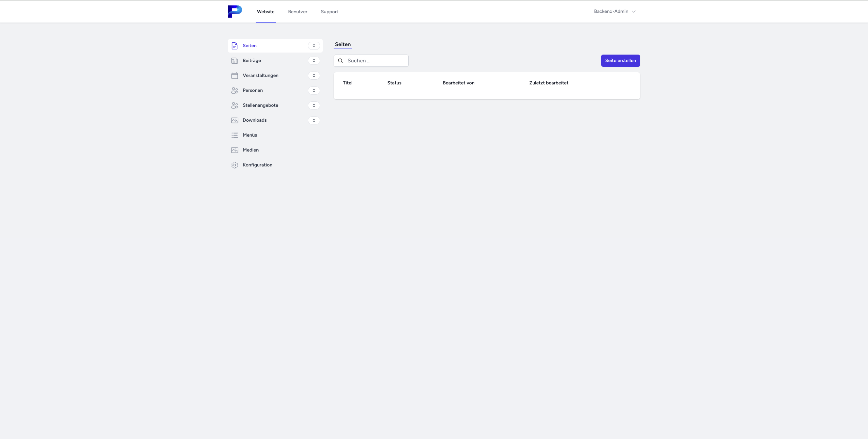Click the chevron next to Backend-Admin

click(634, 12)
